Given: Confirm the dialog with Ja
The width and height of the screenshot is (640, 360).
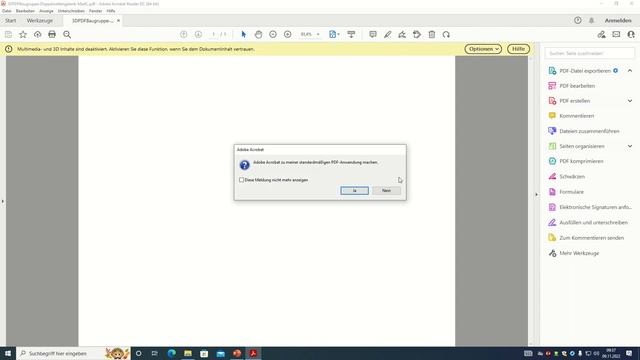Looking at the screenshot, I should 354,191.
